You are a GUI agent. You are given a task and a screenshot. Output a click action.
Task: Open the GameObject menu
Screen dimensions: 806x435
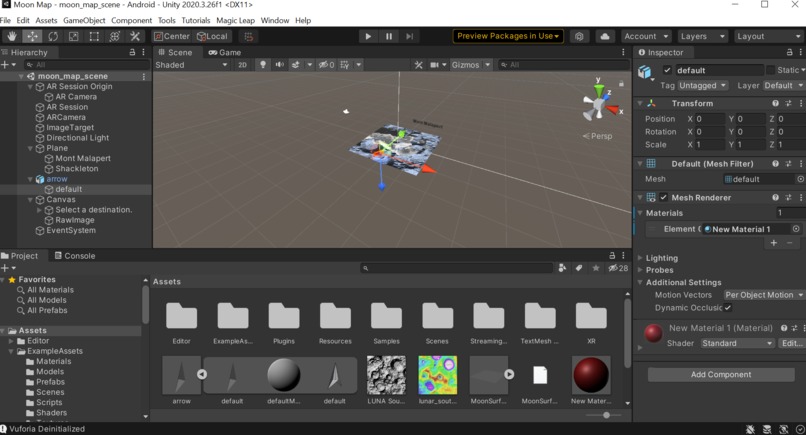tap(84, 21)
